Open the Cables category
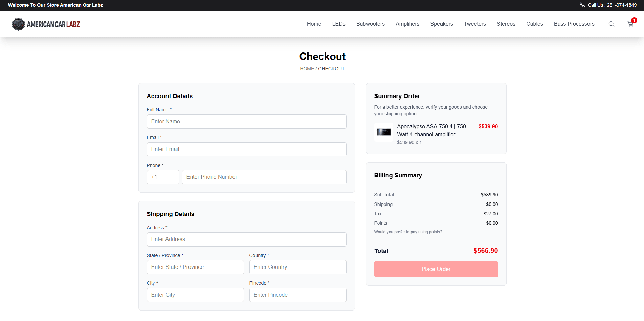This screenshot has width=644, height=321. [x=535, y=24]
